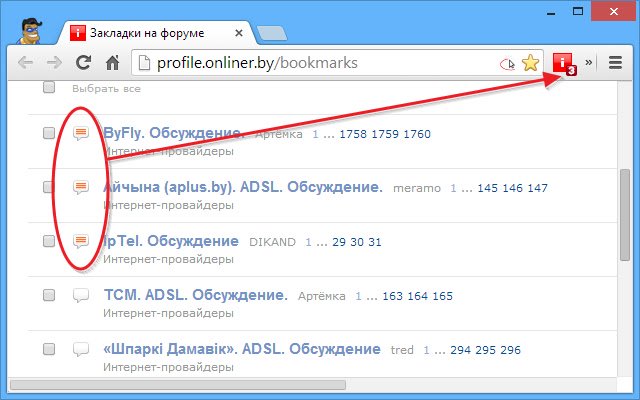The width and height of the screenshot is (640, 400).
Task: Check the Выбрать все checkbox
Action: 49,87
